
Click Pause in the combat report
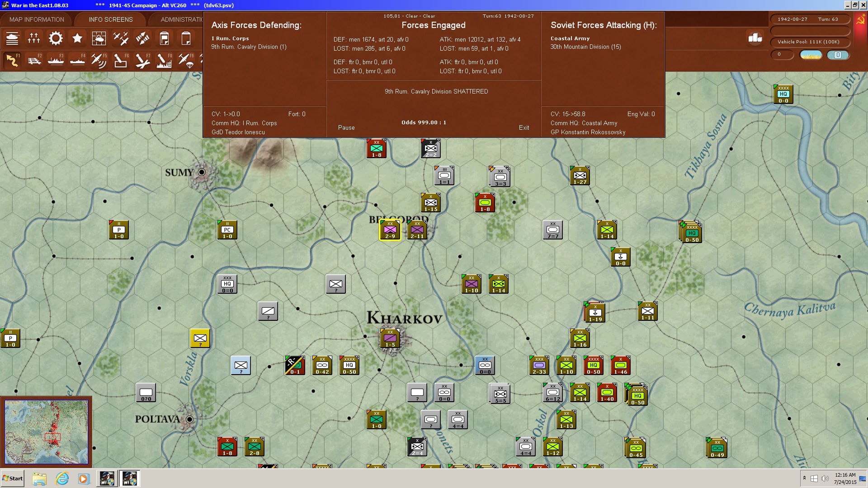tap(346, 128)
